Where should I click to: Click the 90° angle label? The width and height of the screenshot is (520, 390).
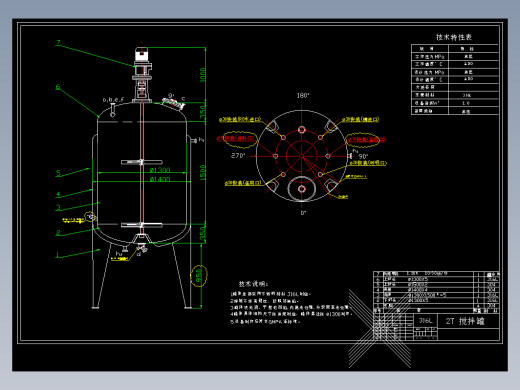click(363, 156)
